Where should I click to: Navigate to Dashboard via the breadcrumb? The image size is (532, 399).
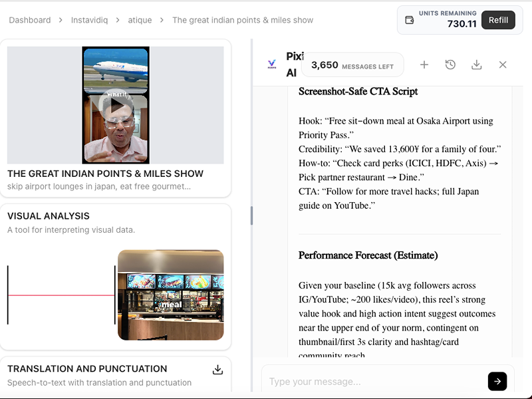29,20
